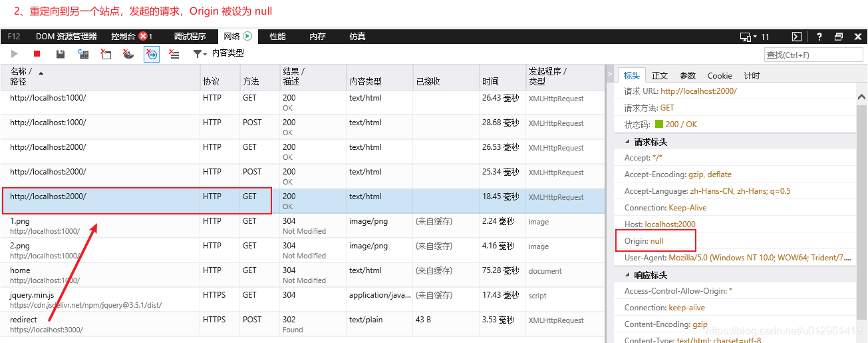Switch to the 性能 tab

(x=277, y=37)
